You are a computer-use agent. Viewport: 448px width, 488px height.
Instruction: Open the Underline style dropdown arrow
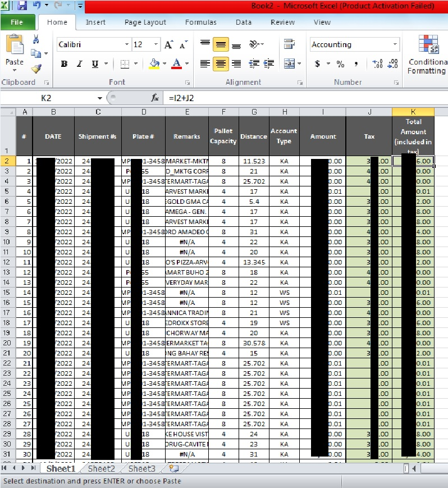pyautogui.click(x=106, y=63)
